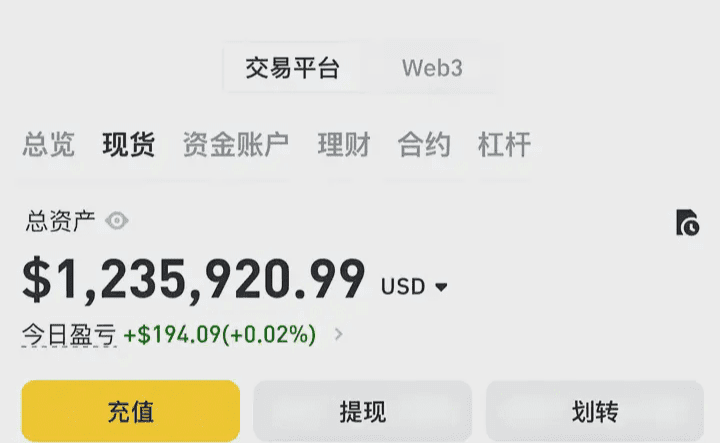
Task: Open the 资金账户 funding account tab
Action: pos(236,145)
